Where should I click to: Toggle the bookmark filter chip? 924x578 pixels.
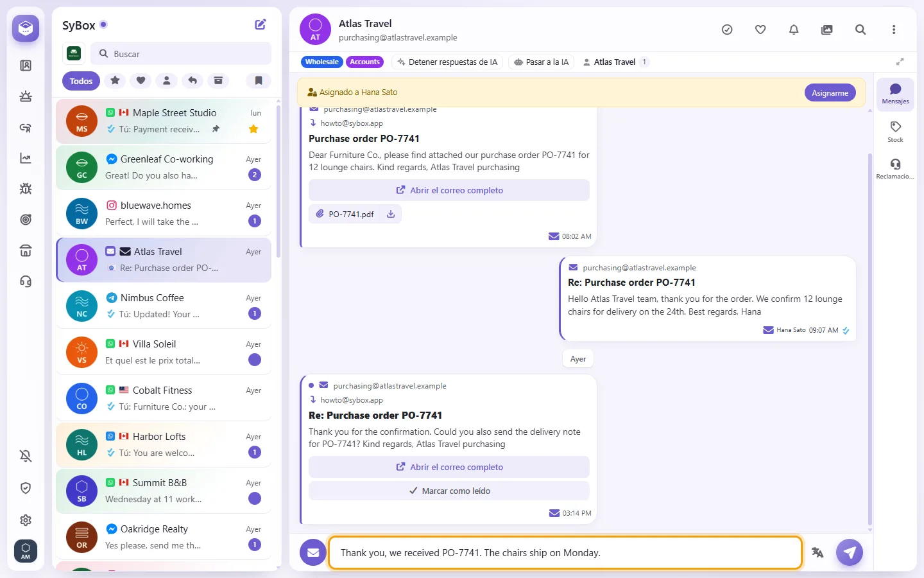pyautogui.click(x=259, y=80)
